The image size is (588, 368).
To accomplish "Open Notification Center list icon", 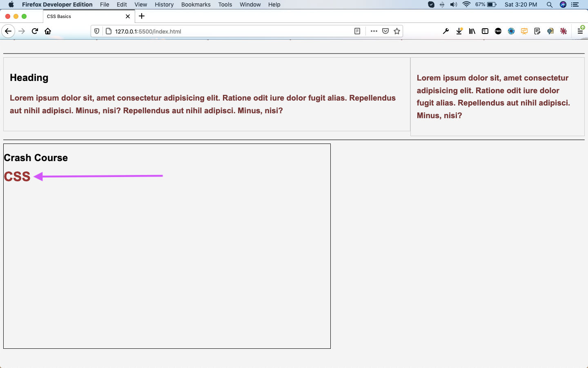I will 575,4.
